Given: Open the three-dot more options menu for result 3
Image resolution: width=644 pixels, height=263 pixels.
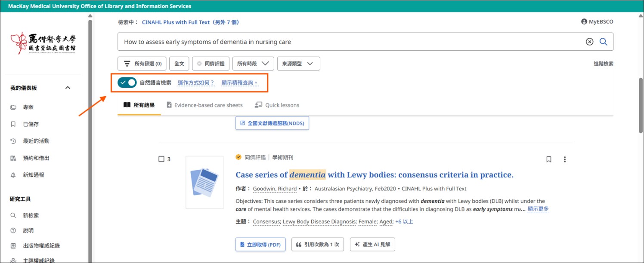Looking at the screenshot, I should click(x=565, y=159).
